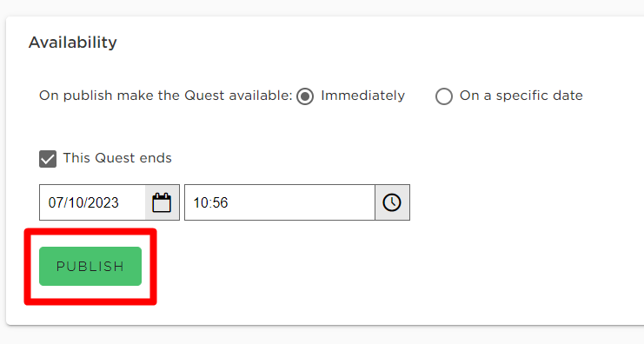Expand time options beside 10:56

point(392,202)
